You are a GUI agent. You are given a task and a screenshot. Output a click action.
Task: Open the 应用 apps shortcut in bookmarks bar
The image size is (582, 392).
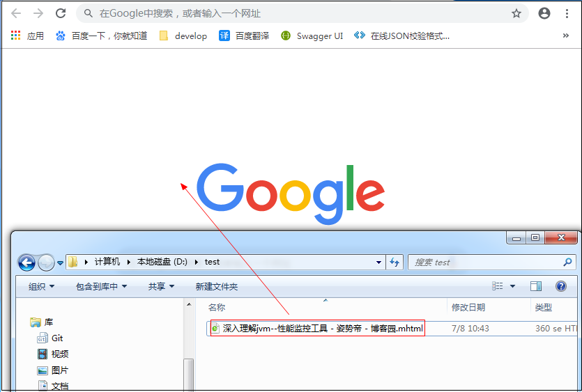[27, 36]
